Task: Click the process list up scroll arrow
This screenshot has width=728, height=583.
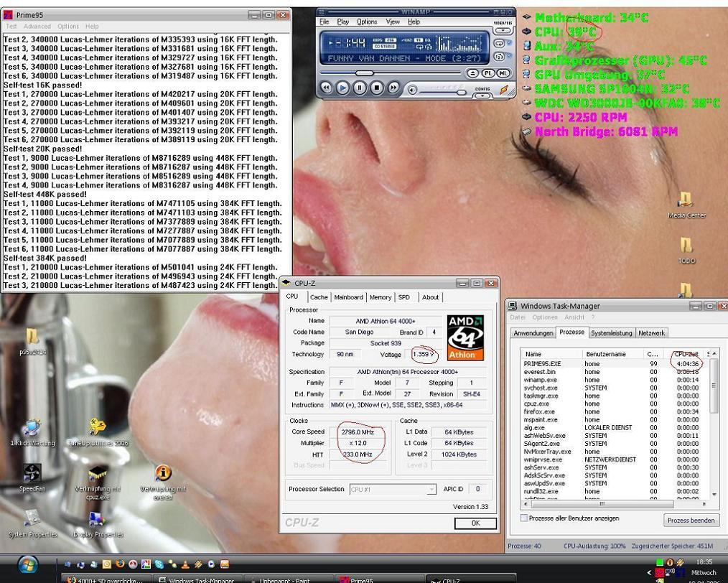Action: point(714,354)
